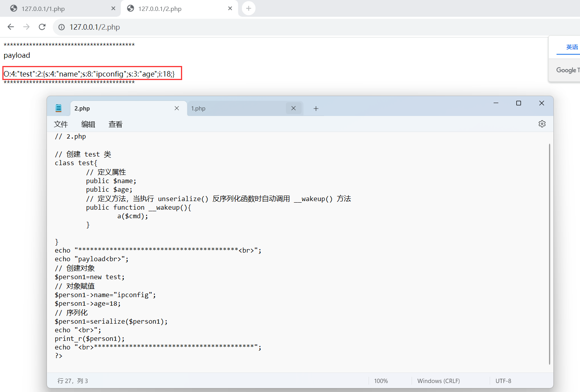Screen dimensions: 580x392
Task: Open Notepad settings gear
Action: tap(542, 124)
